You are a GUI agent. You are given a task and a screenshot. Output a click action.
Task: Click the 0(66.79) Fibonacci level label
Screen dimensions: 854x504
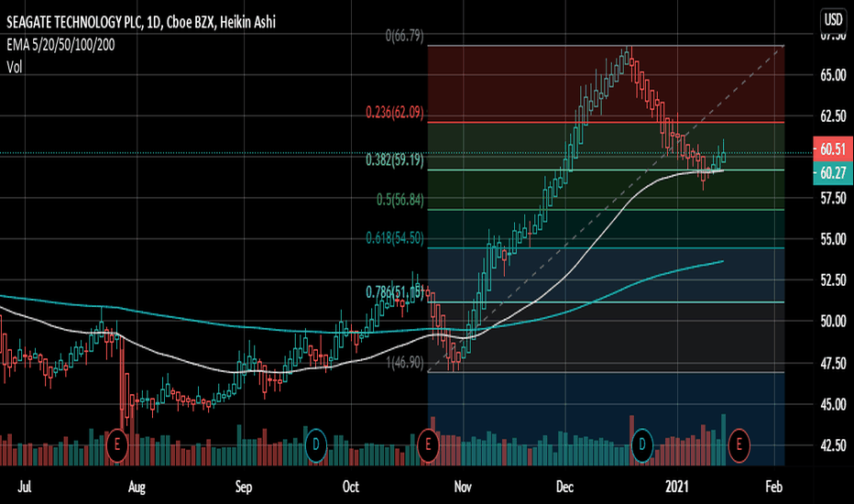404,36
